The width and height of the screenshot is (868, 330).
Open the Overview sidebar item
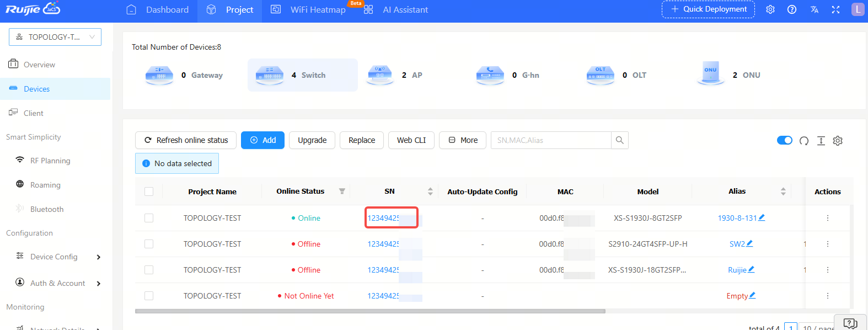click(x=39, y=65)
